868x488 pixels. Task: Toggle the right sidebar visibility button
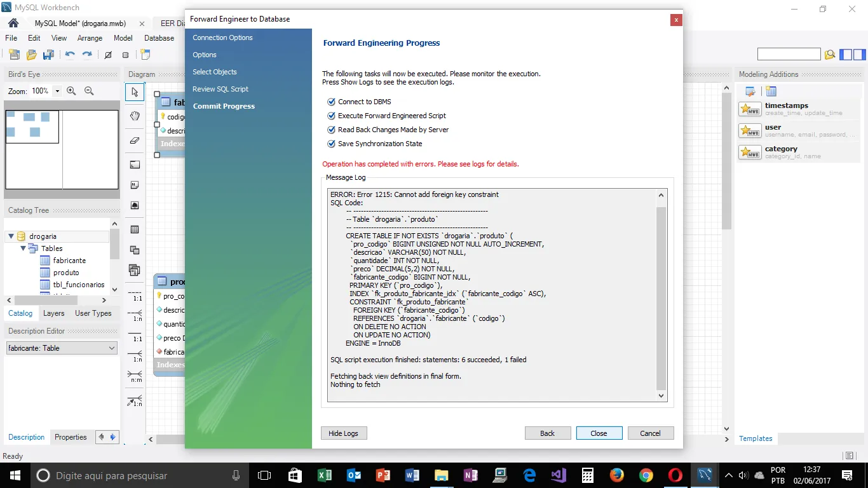point(858,55)
